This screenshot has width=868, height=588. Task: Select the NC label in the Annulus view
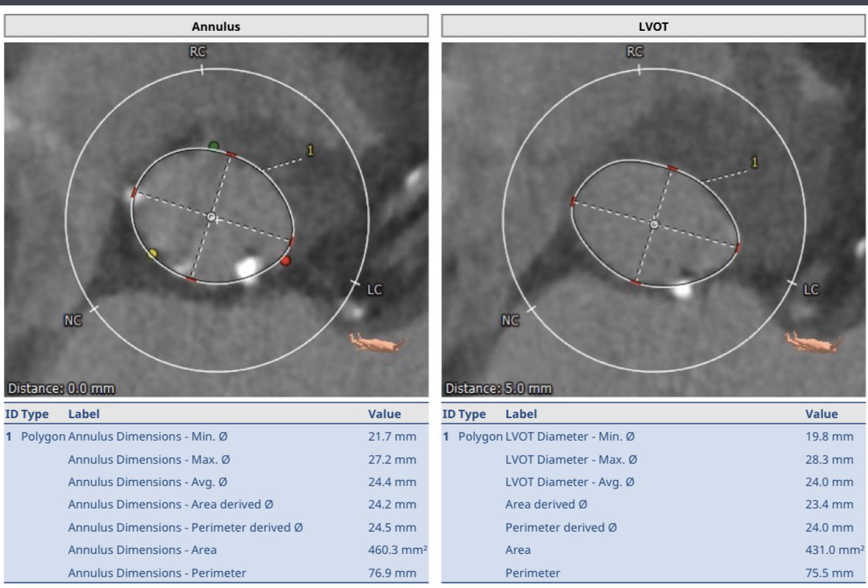[x=73, y=320]
